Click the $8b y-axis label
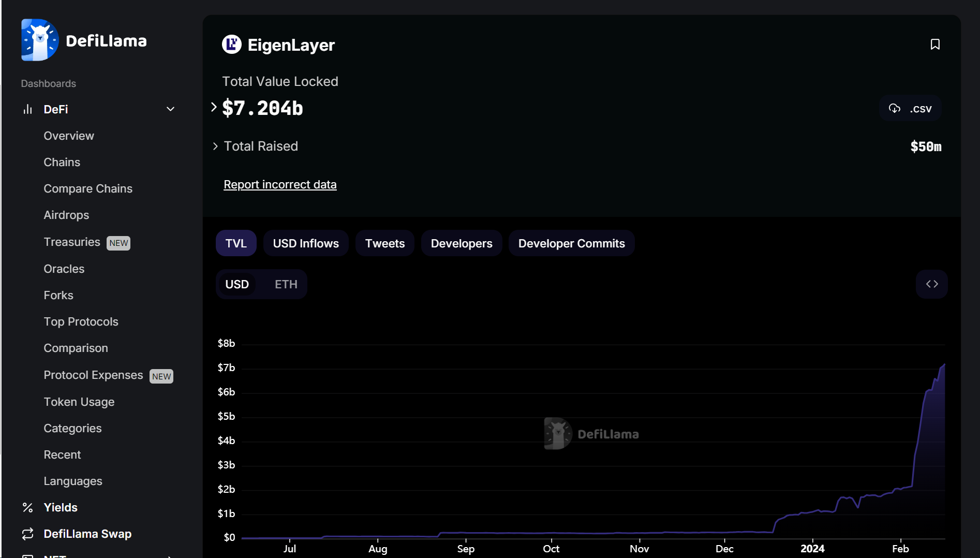 point(226,344)
